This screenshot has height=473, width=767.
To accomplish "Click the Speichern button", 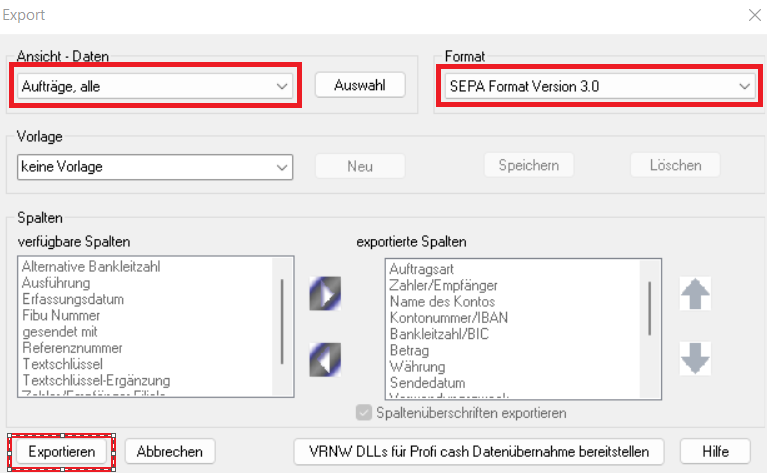I will pyautogui.click(x=529, y=165).
